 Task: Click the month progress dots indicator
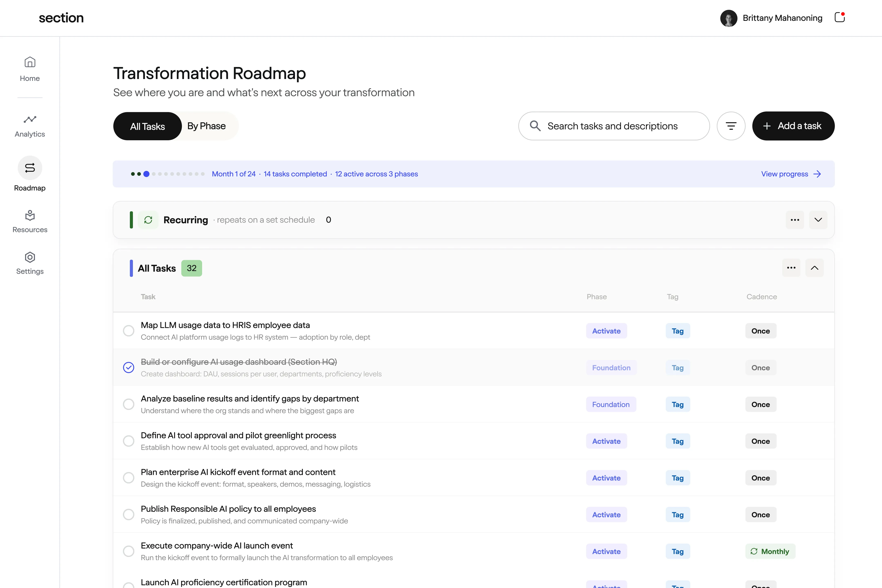167,174
